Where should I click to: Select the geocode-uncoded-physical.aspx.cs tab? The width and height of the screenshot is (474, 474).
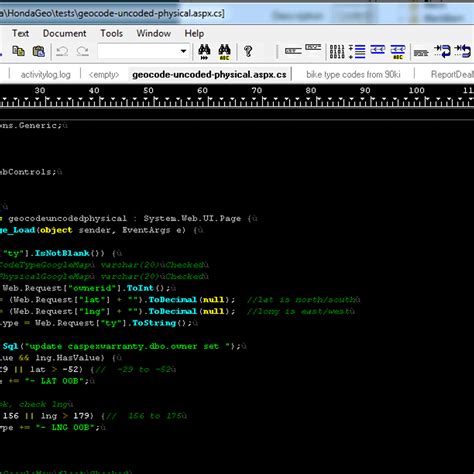pos(209,74)
